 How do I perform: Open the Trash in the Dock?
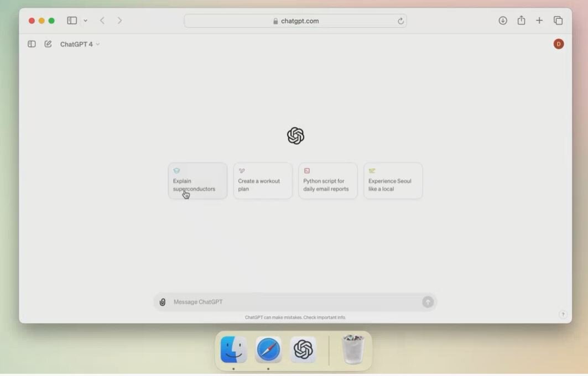[353, 349]
